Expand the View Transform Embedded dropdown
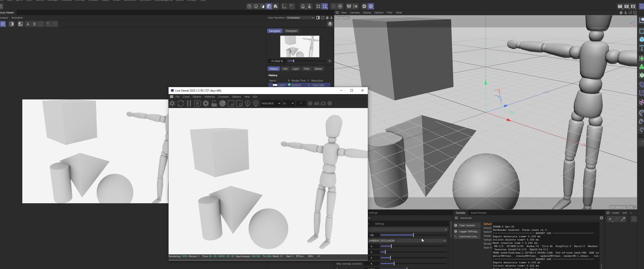Screen dimensions: 644x269 click(x=300, y=18)
